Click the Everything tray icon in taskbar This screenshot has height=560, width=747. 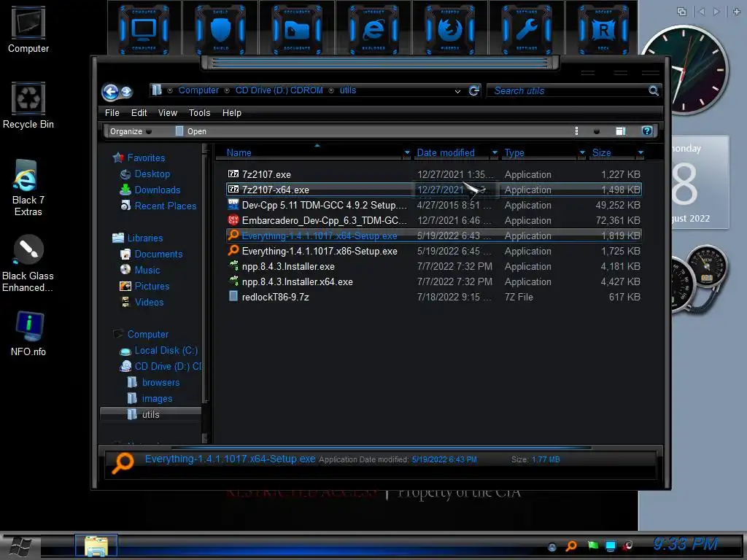click(x=570, y=545)
